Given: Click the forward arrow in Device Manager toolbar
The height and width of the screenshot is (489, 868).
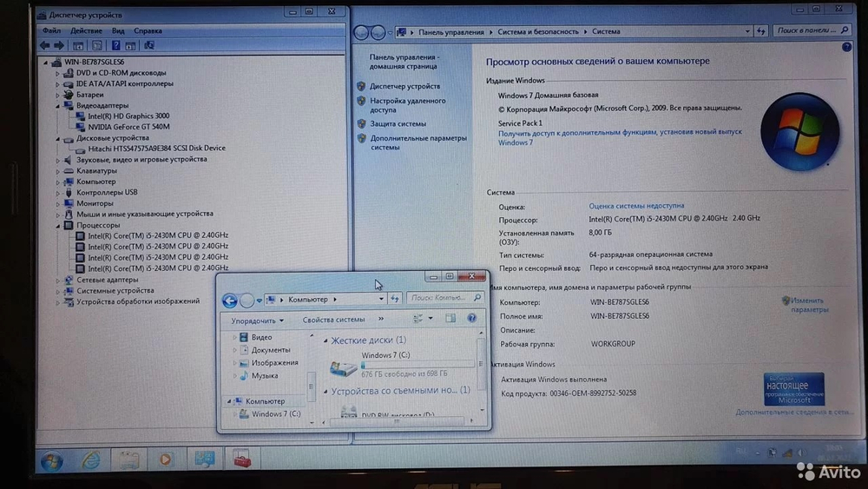Looking at the screenshot, I should tap(59, 45).
